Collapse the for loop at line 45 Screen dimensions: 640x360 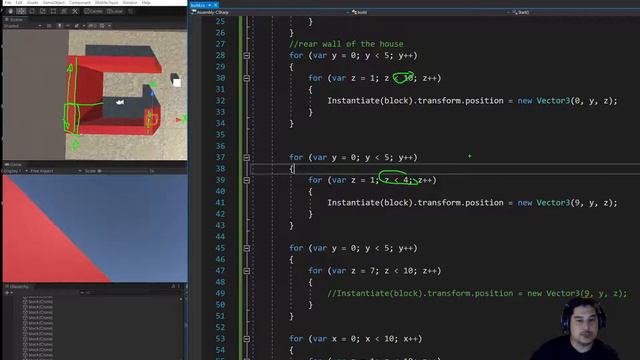(247, 248)
